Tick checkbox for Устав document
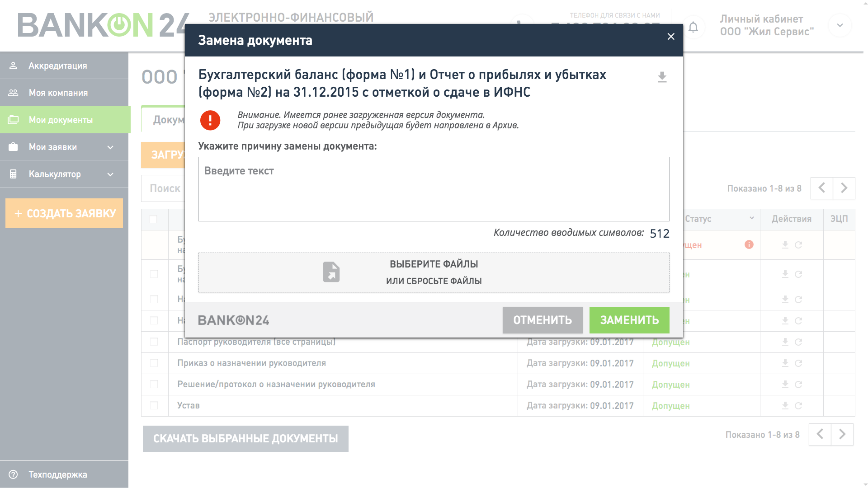868x488 pixels. pyautogui.click(x=154, y=406)
